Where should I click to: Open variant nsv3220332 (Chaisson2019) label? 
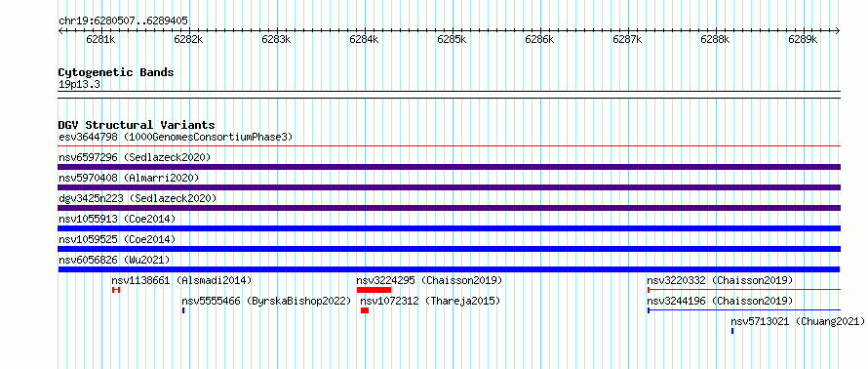[720, 280]
